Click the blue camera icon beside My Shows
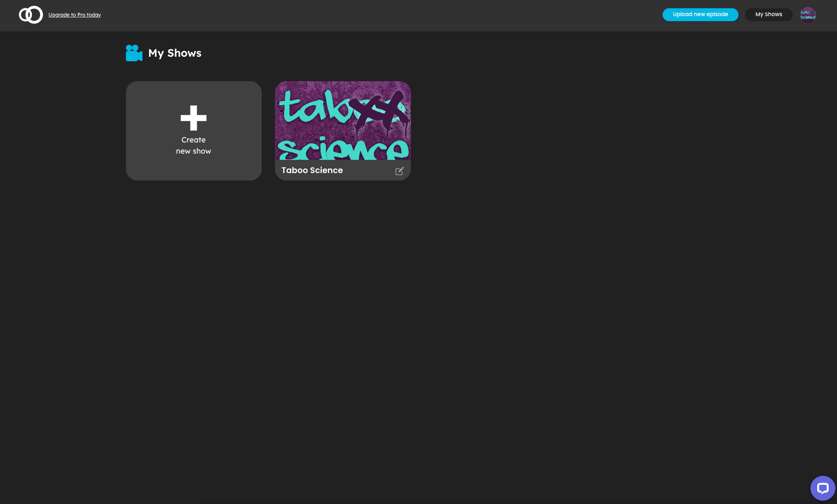Screen dimensions: 837x504 coord(134,53)
